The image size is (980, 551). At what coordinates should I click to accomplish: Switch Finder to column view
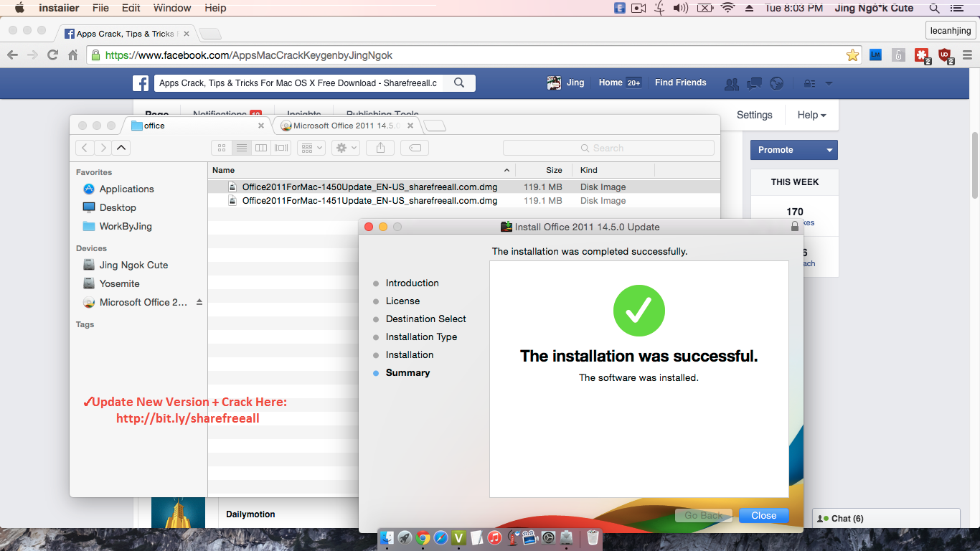(261, 148)
